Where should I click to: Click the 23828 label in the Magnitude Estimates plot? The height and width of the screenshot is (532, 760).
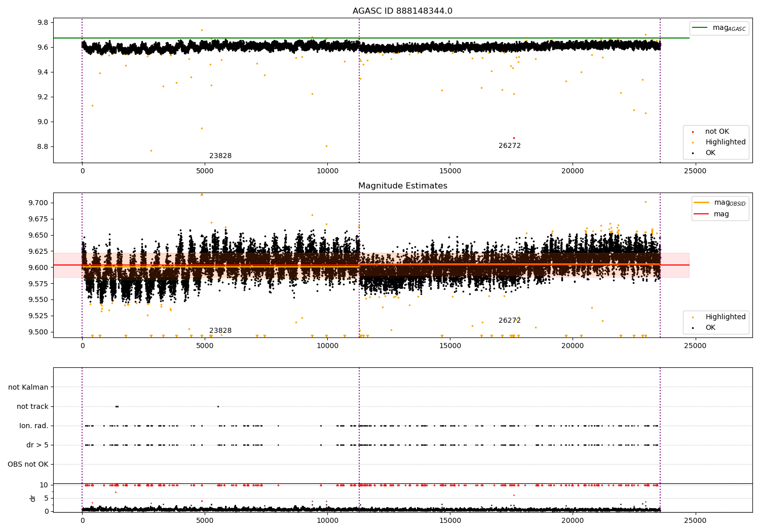[x=220, y=331]
